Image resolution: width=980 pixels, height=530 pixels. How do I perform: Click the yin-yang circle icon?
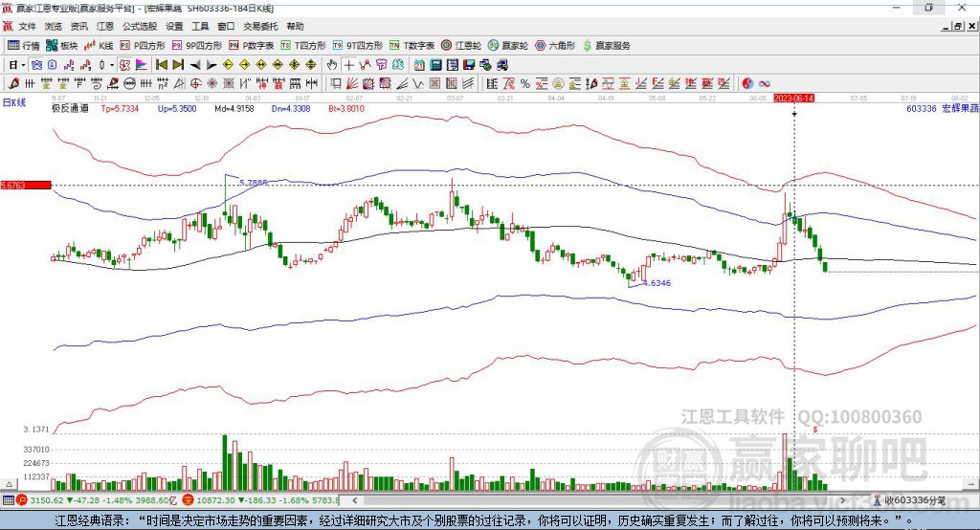tap(747, 83)
